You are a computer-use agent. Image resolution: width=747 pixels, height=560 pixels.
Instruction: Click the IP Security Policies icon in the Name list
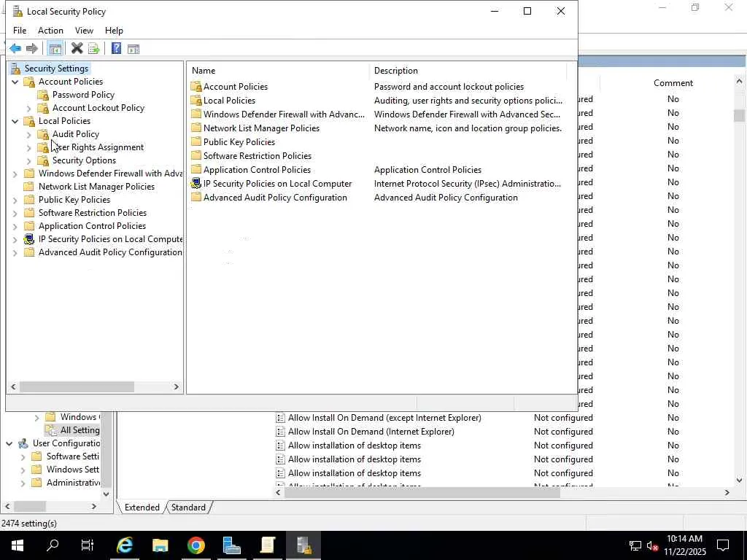point(196,183)
